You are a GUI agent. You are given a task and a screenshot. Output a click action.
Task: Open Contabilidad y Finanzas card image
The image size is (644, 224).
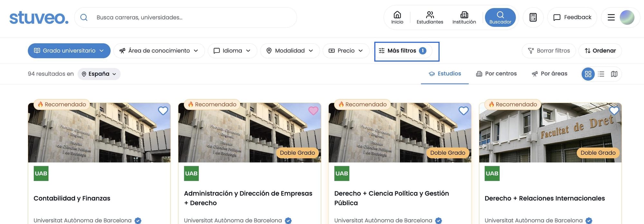coord(99,132)
